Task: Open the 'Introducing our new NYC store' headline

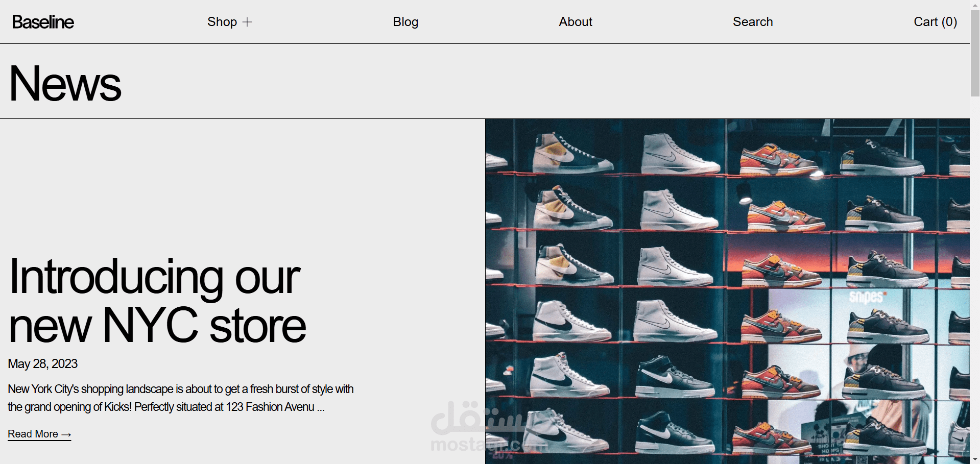Action: click(x=157, y=301)
